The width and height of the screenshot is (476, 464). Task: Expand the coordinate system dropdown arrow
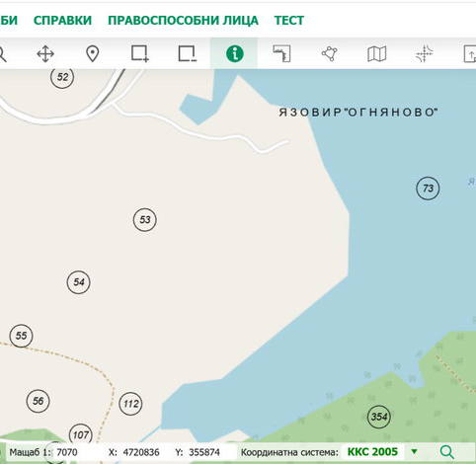pos(414,452)
